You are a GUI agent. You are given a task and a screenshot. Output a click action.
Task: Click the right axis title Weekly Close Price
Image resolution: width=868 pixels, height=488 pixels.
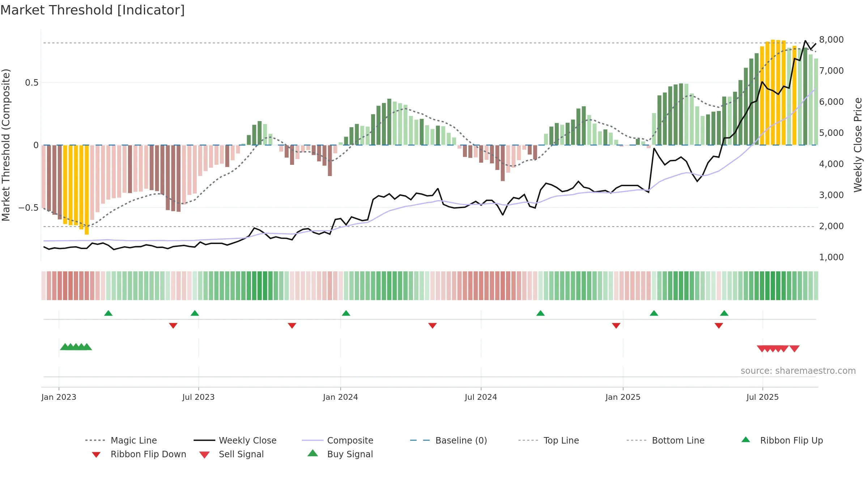pos(858,145)
